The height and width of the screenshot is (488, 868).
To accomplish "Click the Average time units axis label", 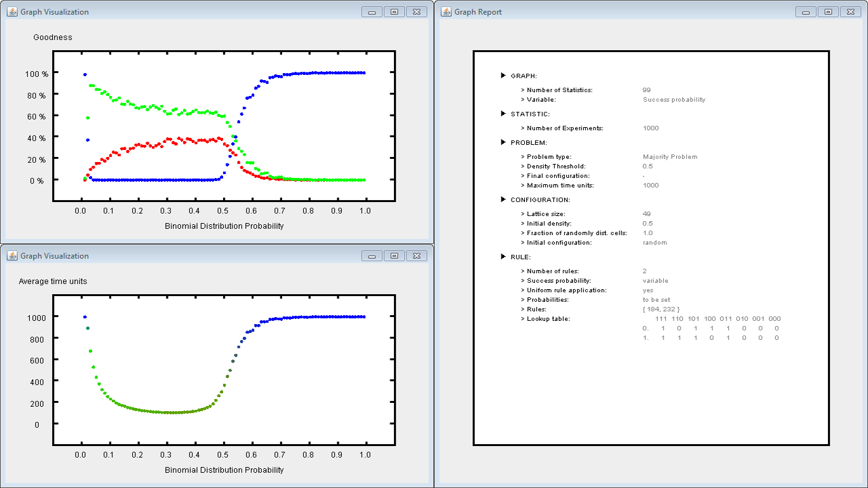I will (x=53, y=281).
